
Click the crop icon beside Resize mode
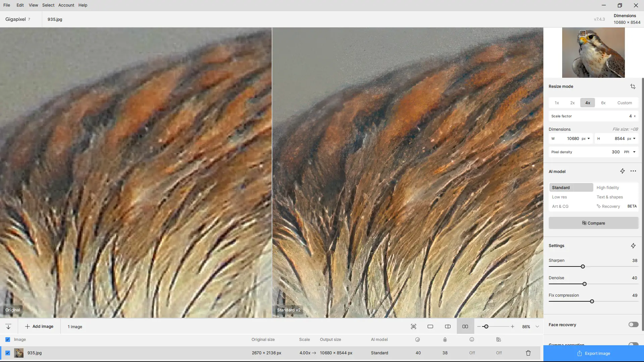(x=633, y=86)
